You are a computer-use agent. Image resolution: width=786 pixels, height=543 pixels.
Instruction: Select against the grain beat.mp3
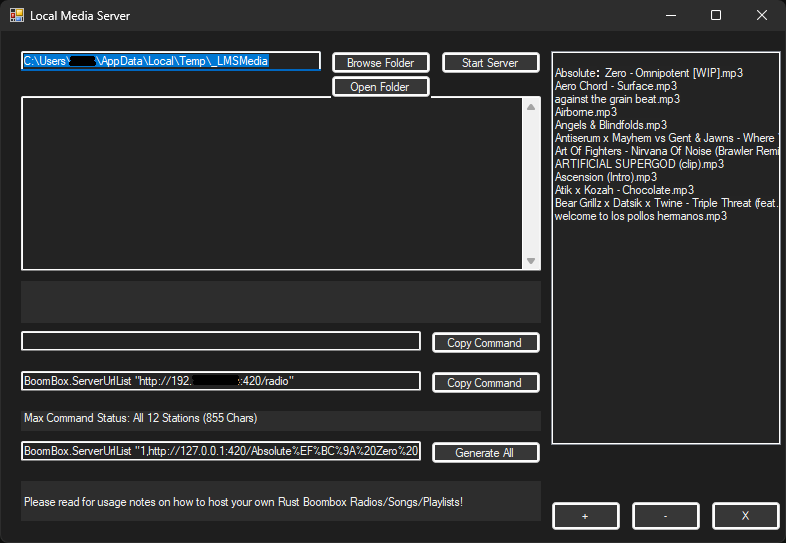coord(617,99)
